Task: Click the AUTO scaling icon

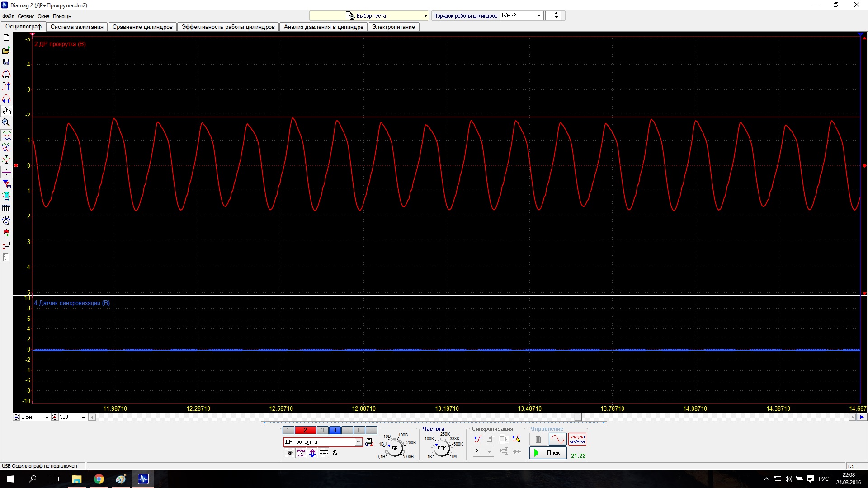Action: coord(6,74)
